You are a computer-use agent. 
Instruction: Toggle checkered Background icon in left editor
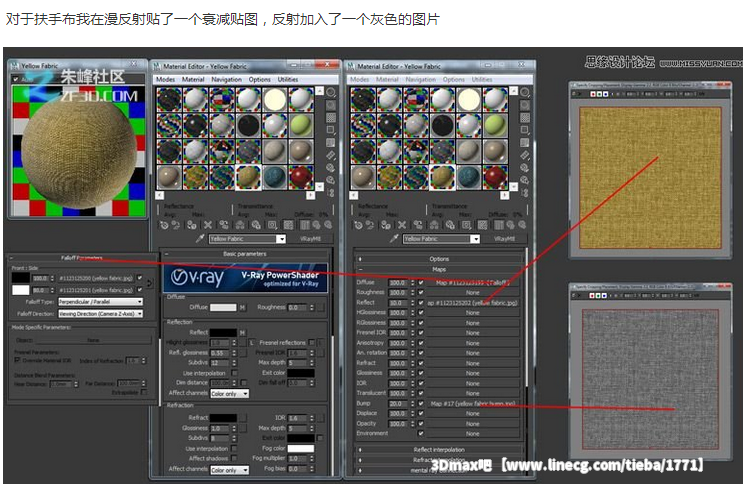point(331,118)
